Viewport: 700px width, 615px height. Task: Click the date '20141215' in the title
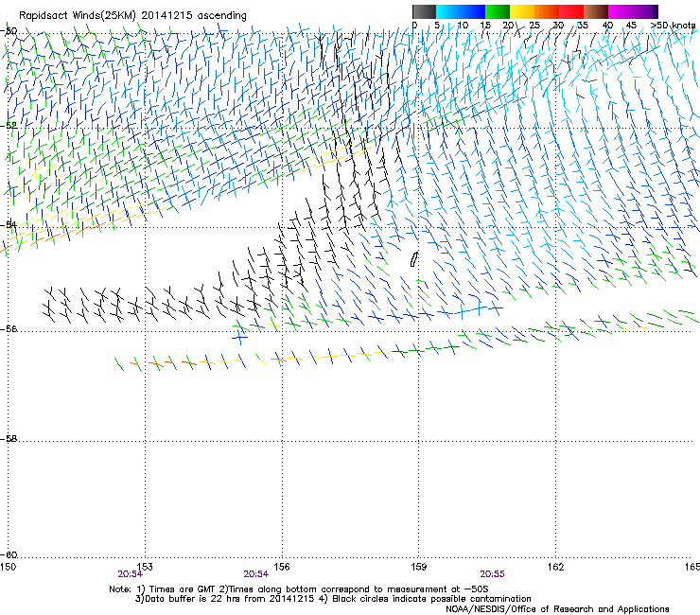point(166,16)
